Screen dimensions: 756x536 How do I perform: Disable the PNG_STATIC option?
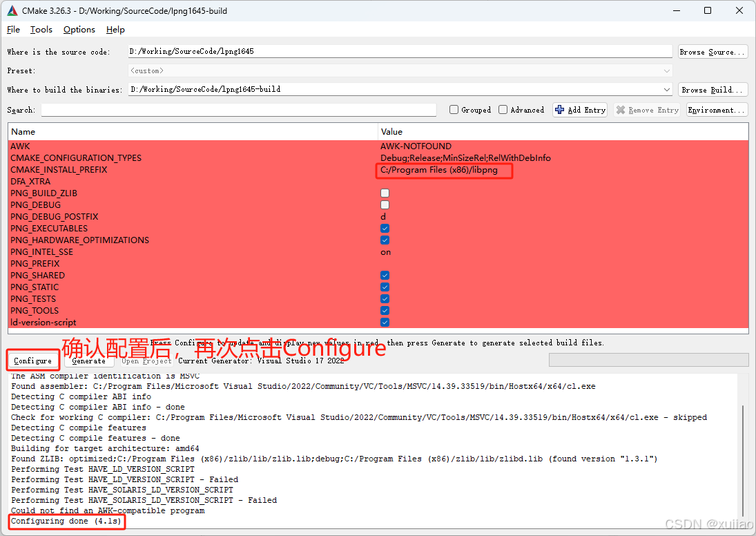pyautogui.click(x=385, y=287)
